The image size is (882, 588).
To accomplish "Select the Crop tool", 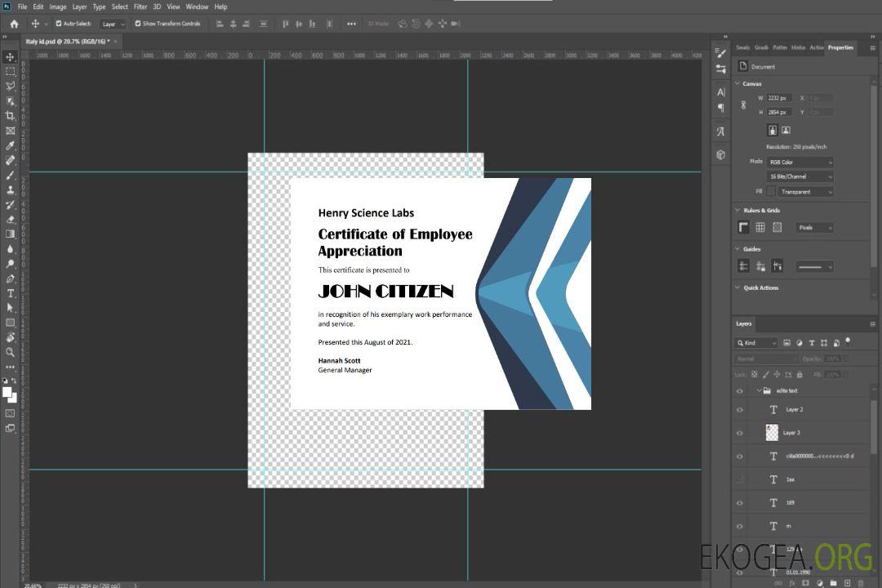I will tap(10, 116).
